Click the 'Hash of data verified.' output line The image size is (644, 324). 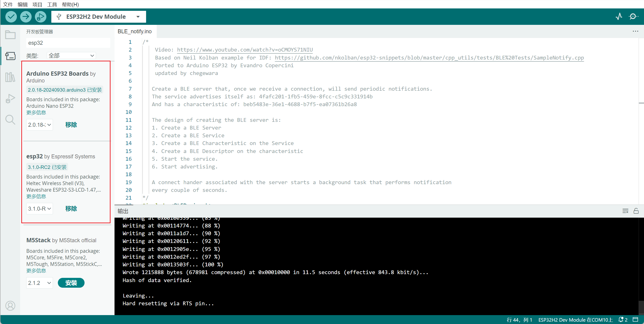coord(157,280)
